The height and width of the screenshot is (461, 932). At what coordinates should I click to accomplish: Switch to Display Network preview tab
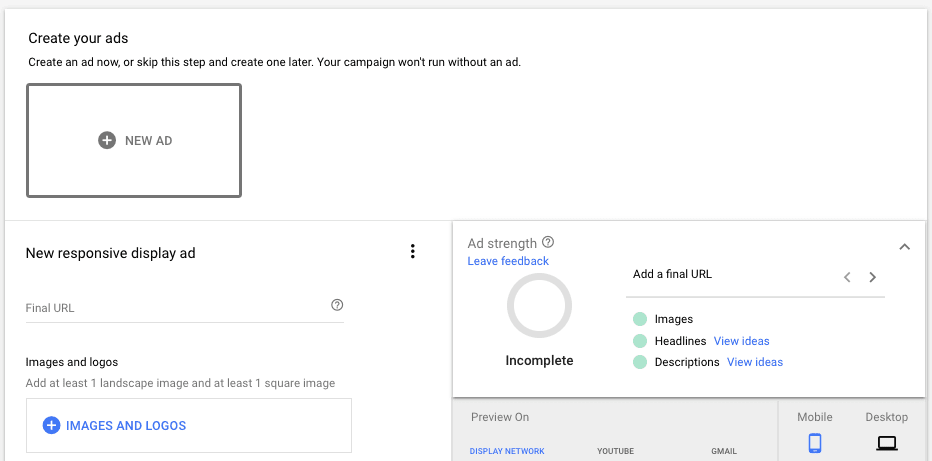tap(507, 451)
